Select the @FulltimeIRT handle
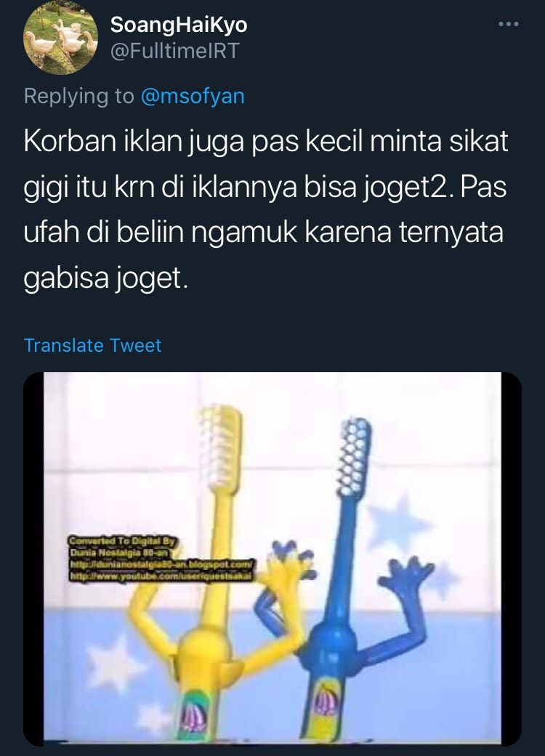Image resolution: width=545 pixels, height=756 pixels. coord(175,51)
